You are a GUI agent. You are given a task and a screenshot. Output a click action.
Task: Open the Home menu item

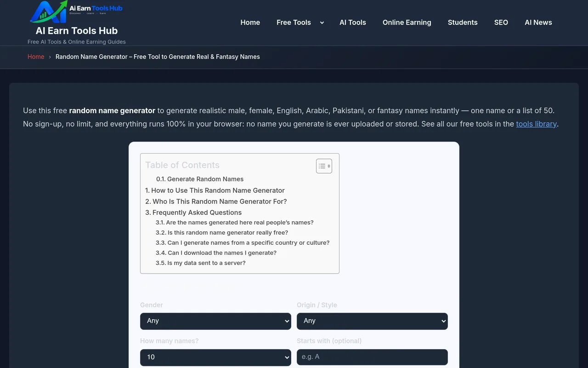pyautogui.click(x=250, y=23)
